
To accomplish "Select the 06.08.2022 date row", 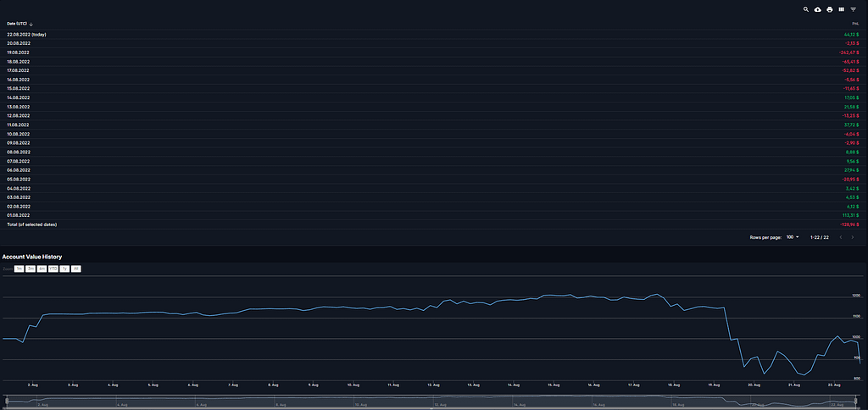I will [x=433, y=170].
